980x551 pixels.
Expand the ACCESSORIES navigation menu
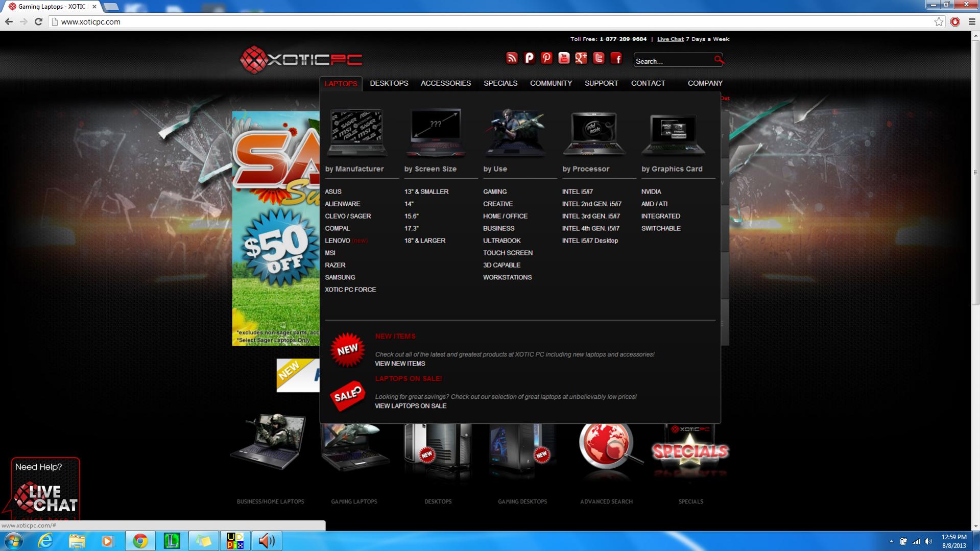point(445,83)
